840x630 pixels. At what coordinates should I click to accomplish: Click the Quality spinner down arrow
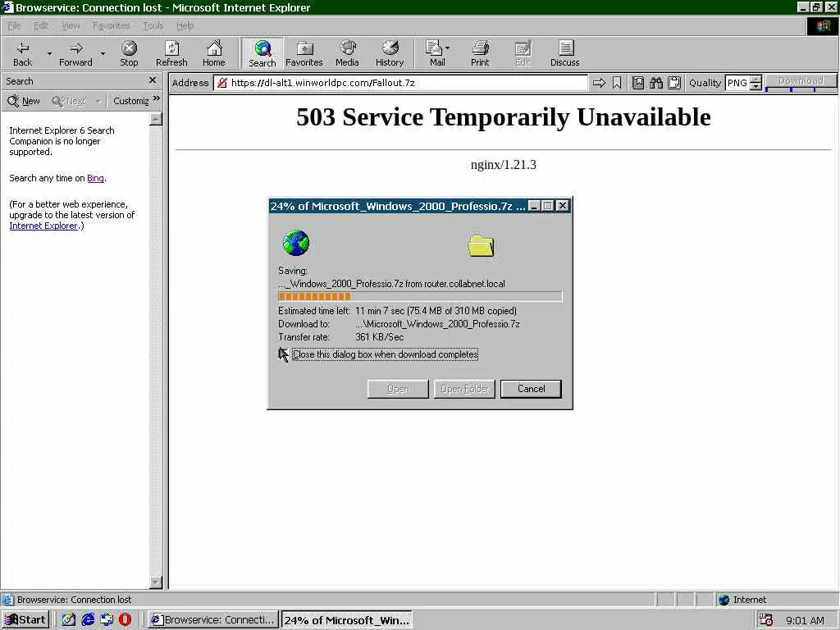point(756,87)
